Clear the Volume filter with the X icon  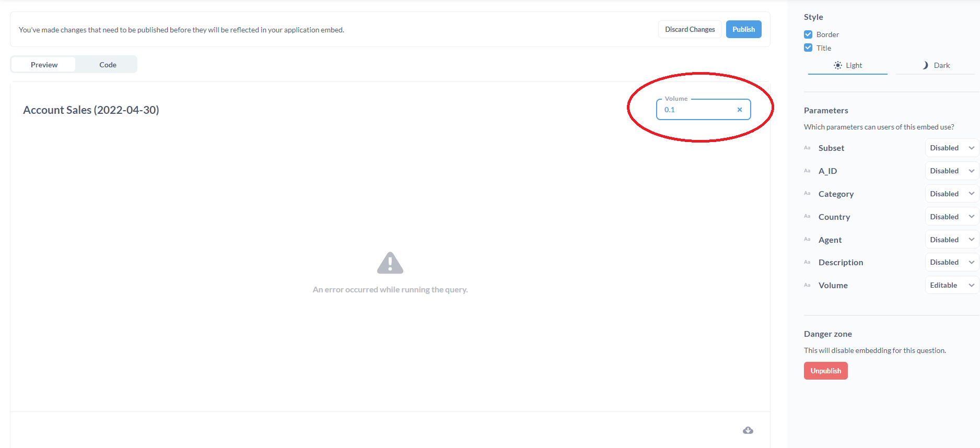point(739,110)
